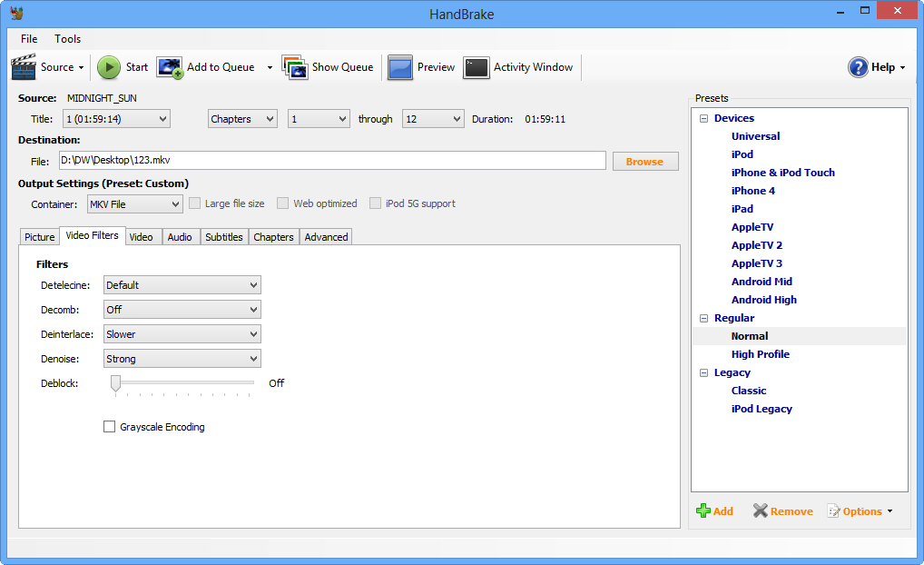Switch to the Picture tab
Viewport: 924px width, 565px height.
pyautogui.click(x=39, y=237)
